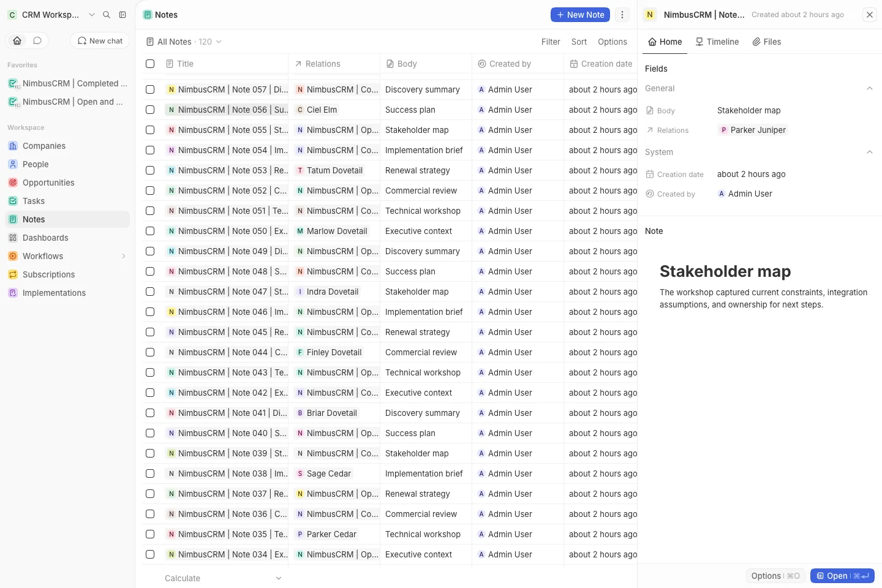The height and width of the screenshot is (588, 882).
Task: Open the chat bubble icon
Action: [37, 40]
